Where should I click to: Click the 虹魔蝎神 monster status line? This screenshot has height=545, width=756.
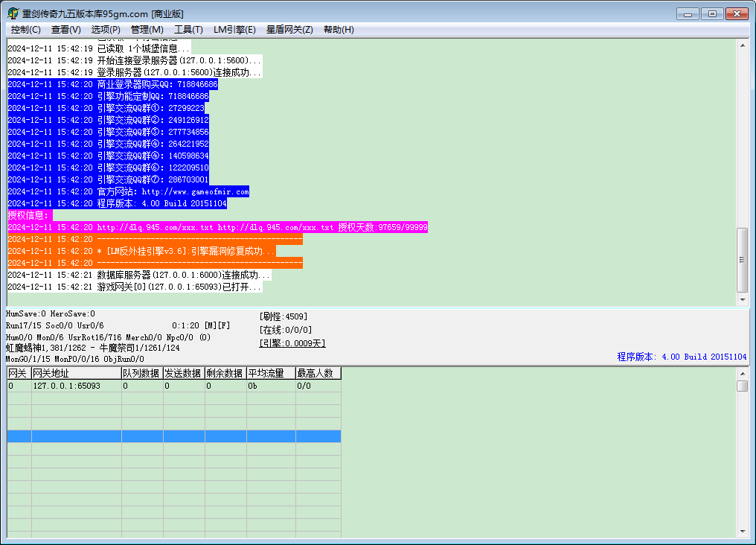click(92, 348)
